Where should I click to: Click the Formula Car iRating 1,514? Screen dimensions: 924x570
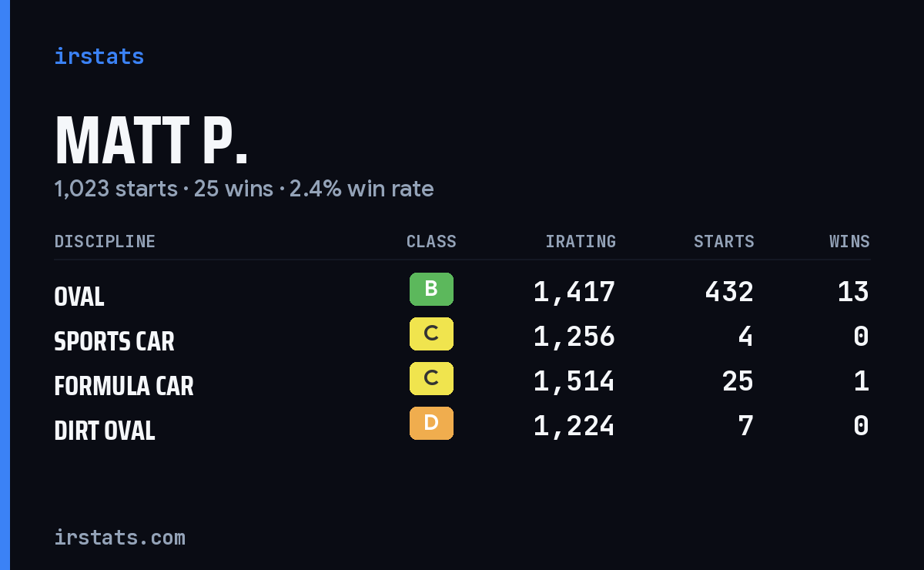coord(574,381)
